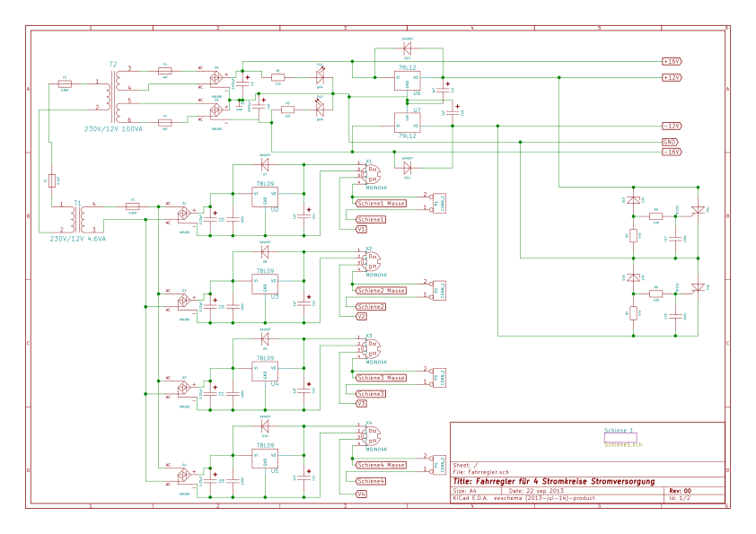Click the 78L09 regulator U5

click(265, 459)
